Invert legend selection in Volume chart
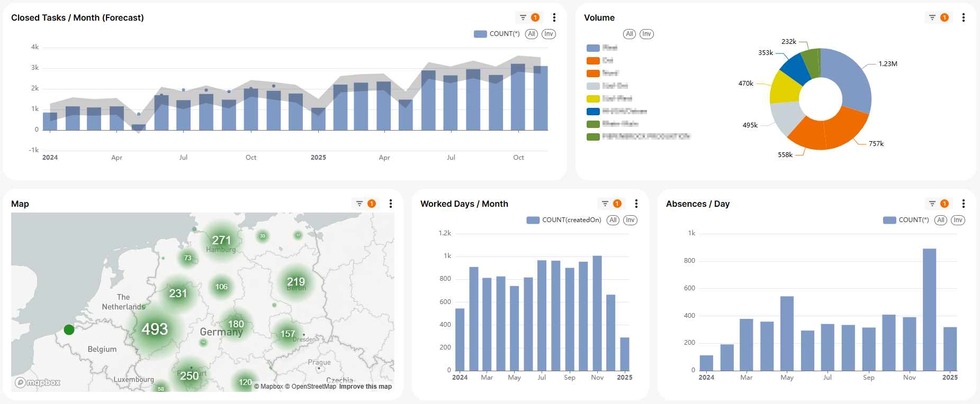This screenshot has width=980, height=404. tap(646, 34)
